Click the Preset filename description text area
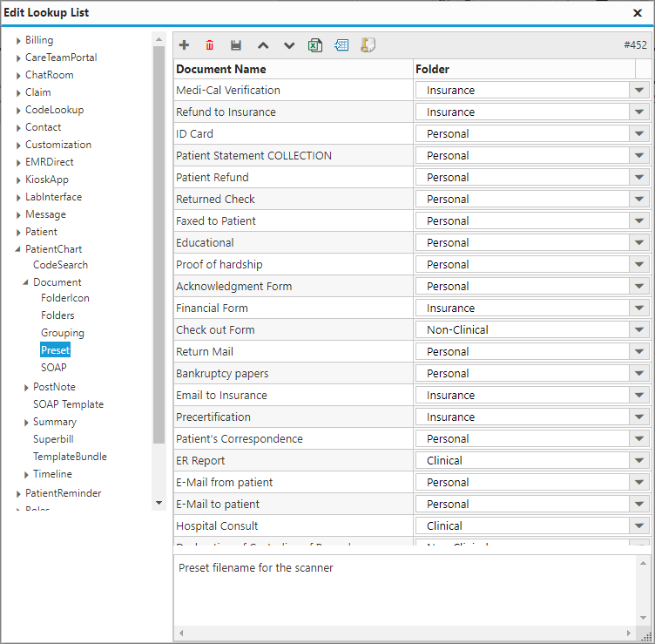 click(404, 590)
